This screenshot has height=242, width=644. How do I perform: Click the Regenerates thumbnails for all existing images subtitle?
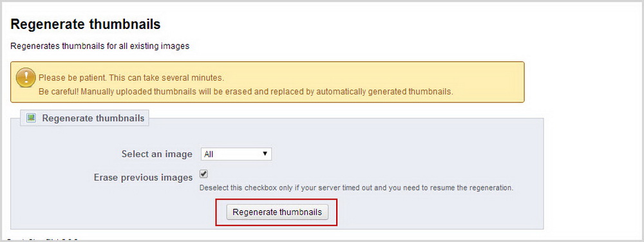(x=100, y=46)
